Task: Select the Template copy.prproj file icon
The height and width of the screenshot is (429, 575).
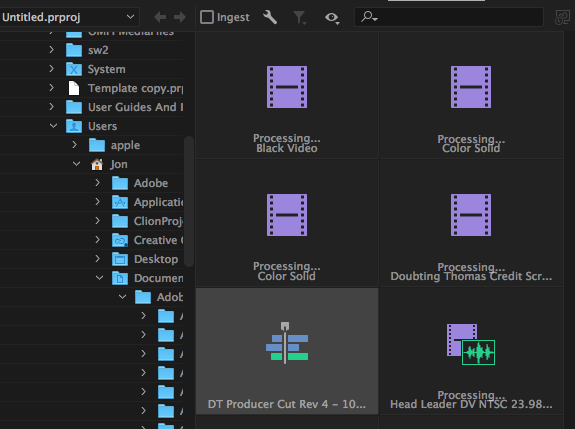Action: (x=74, y=88)
